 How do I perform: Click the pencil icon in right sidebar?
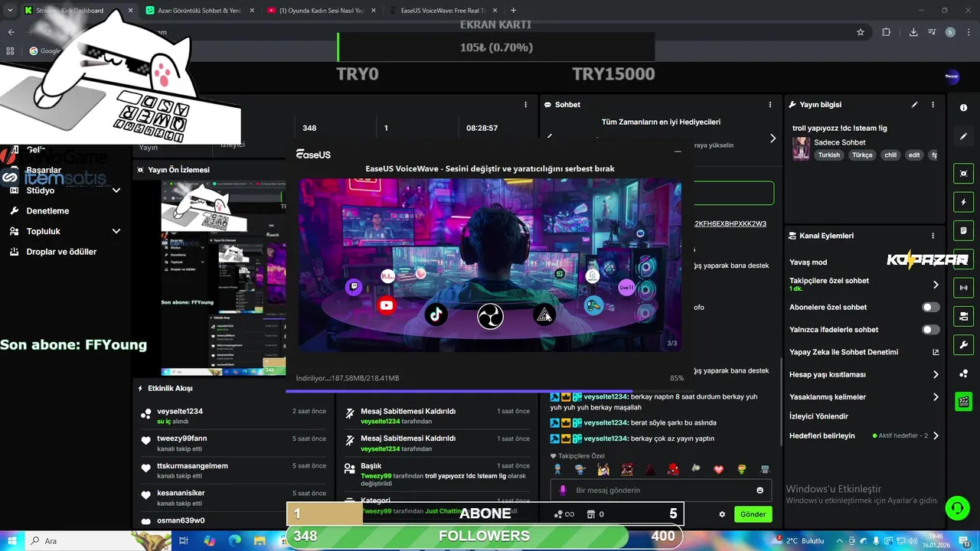point(964,136)
